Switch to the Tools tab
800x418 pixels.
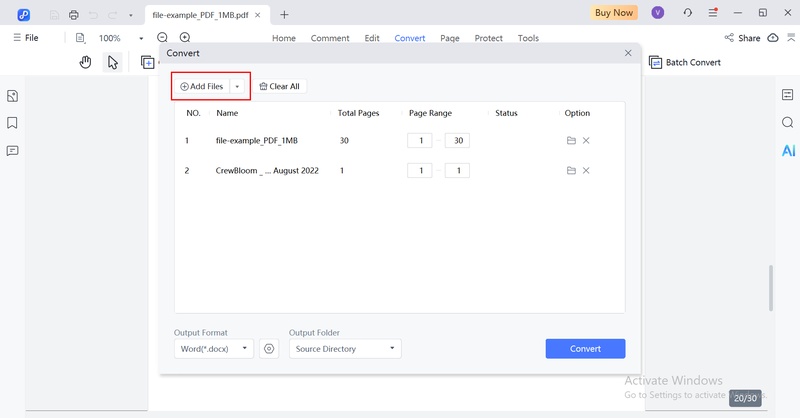pyautogui.click(x=528, y=38)
